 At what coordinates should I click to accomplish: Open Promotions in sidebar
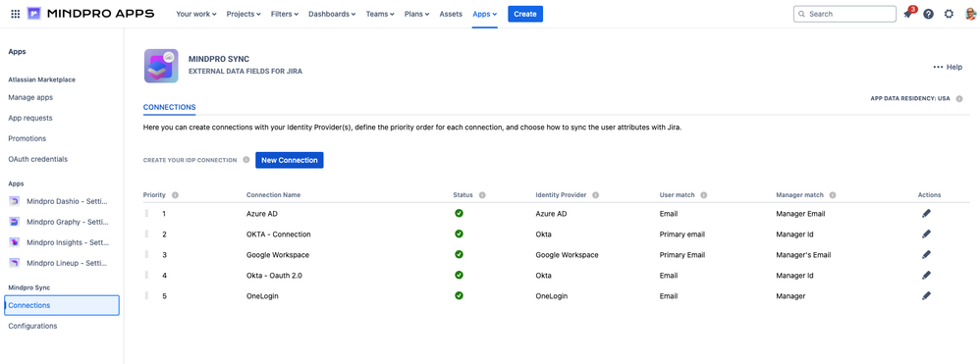click(27, 138)
